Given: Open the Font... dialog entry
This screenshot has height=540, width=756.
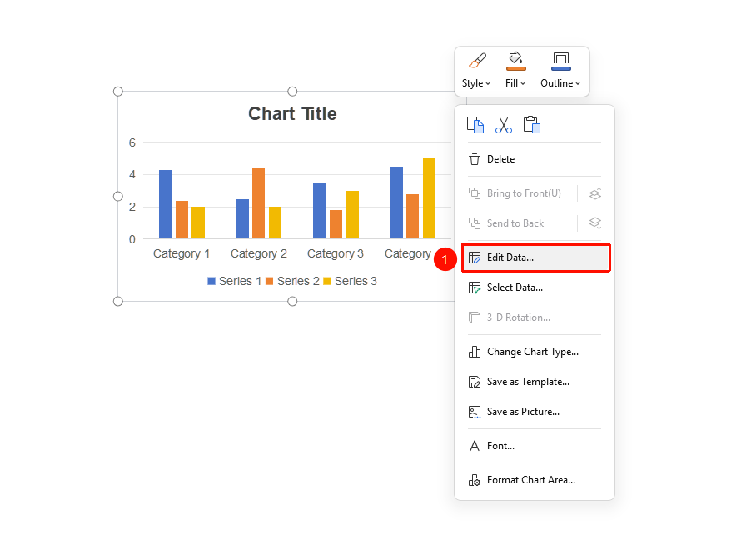Looking at the screenshot, I should (x=535, y=446).
